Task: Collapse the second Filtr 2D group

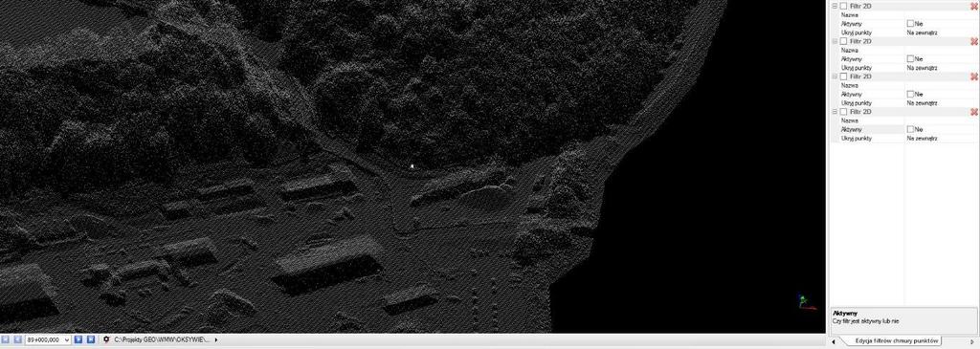Action: (x=835, y=41)
